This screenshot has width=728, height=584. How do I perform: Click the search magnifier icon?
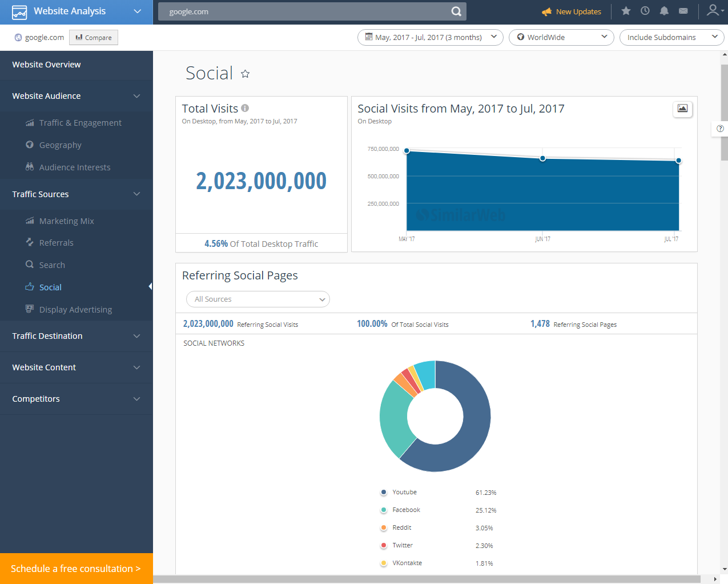(x=456, y=11)
